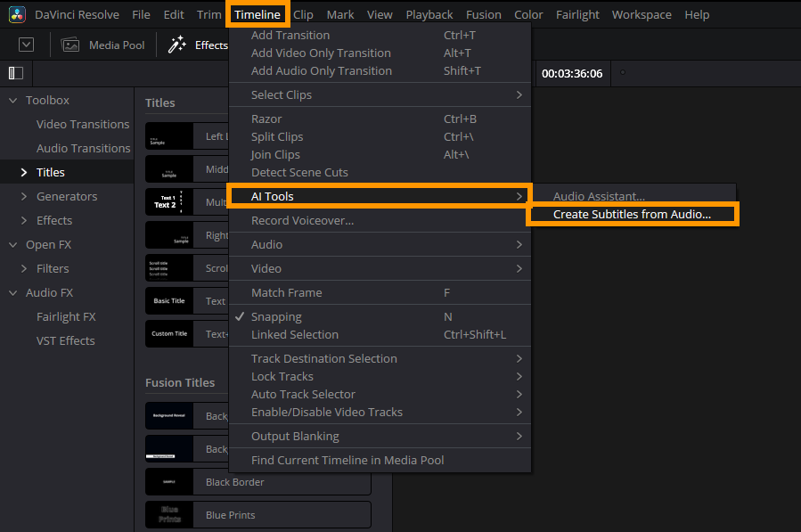The image size is (801, 532).
Task: Collapse the Toolbox tree section
Action: coord(13,101)
